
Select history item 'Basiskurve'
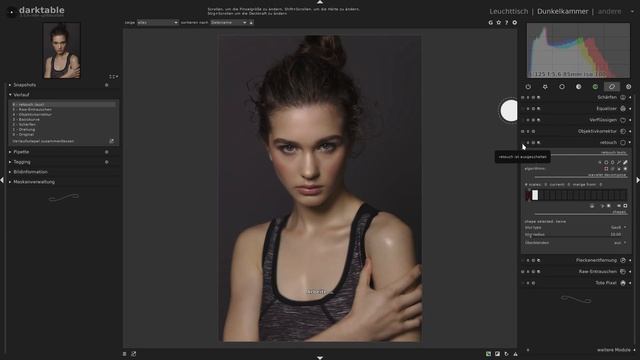(x=63, y=120)
